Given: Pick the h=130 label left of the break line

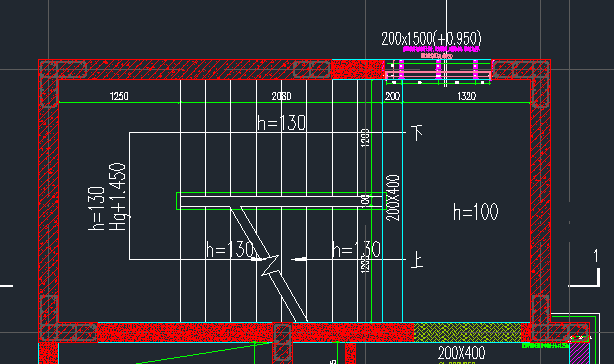Looking at the screenshot, I should 230,249.
